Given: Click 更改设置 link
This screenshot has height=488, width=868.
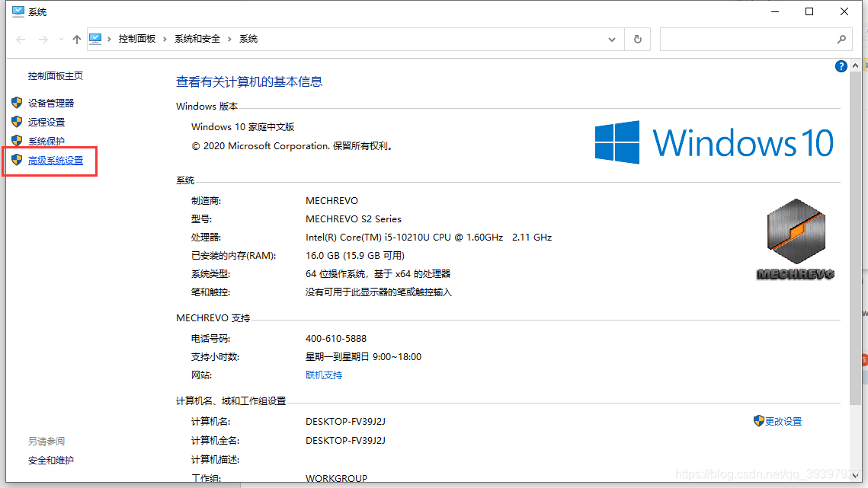Looking at the screenshot, I should click(x=783, y=422).
